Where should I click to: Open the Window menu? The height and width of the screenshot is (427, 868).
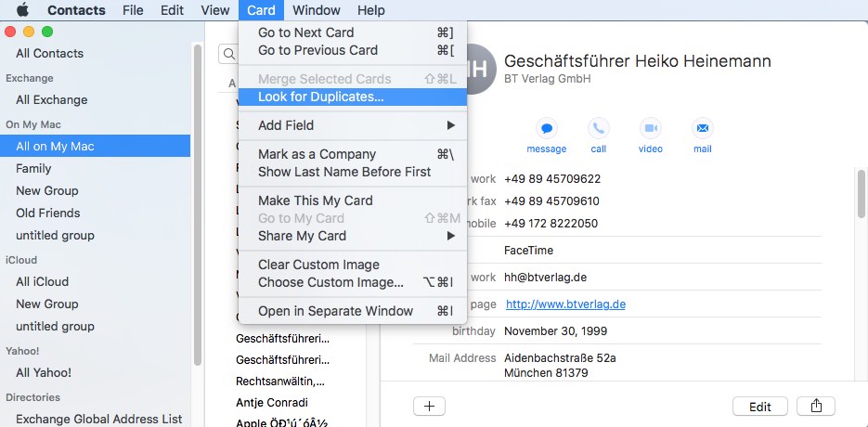click(317, 10)
